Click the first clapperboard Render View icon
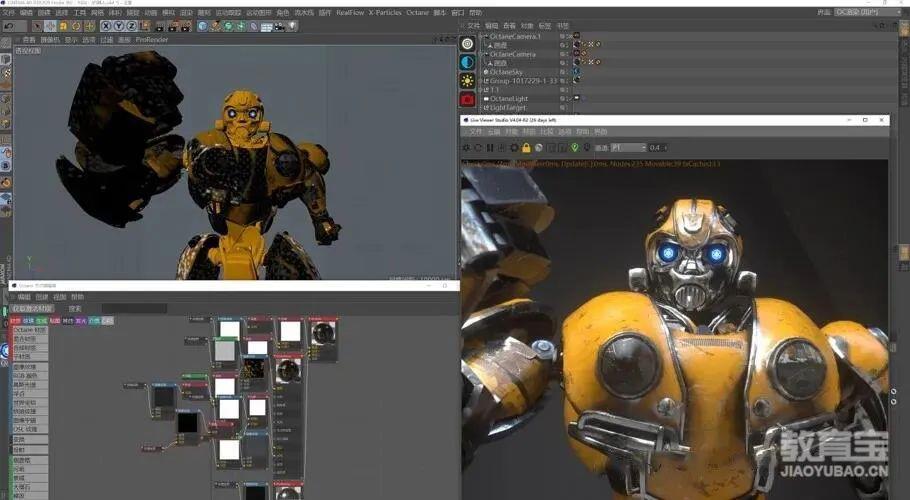The width and height of the screenshot is (910, 500). (x=160, y=26)
